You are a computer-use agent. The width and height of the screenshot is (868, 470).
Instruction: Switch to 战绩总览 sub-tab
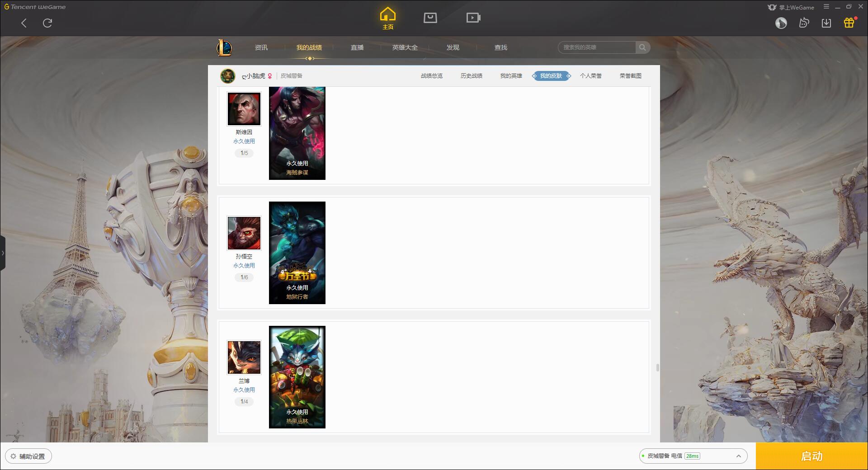click(x=432, y=76)
